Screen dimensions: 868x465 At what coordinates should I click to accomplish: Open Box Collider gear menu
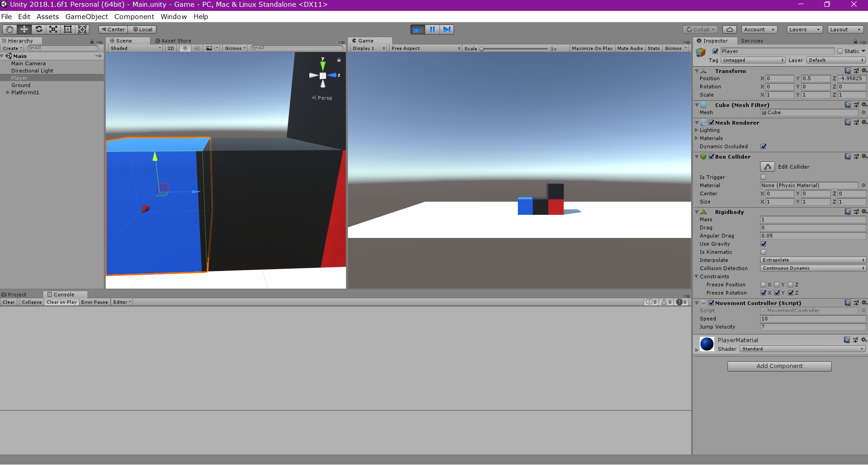[x=864, y=156]
